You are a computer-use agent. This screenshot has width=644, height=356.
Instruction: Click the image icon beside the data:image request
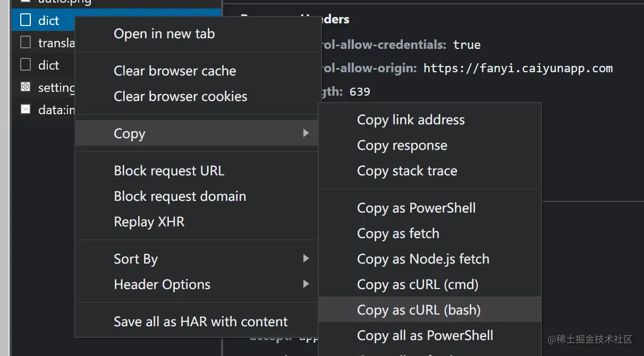click(x=26, y=109)
